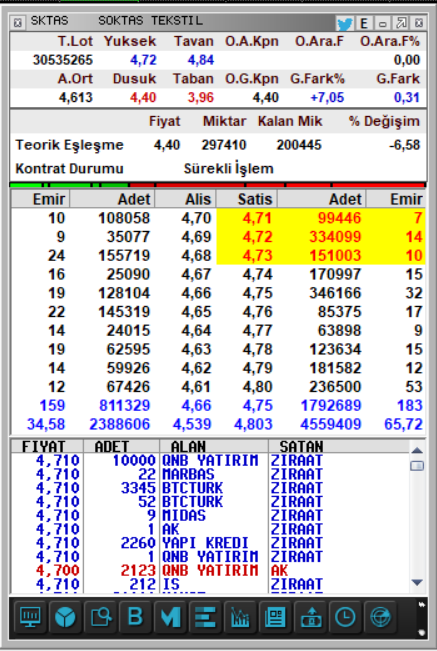Select highlighted ask price 4,71
Viewport: 437px width, 651px height.
(257, 218)
